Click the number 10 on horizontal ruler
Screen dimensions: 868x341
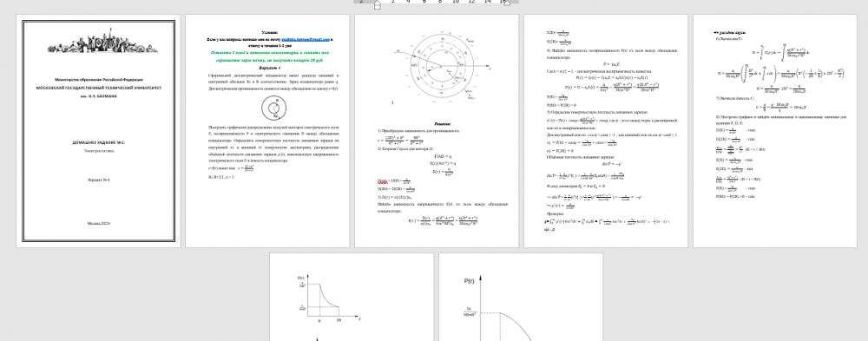tap(456, 2)
